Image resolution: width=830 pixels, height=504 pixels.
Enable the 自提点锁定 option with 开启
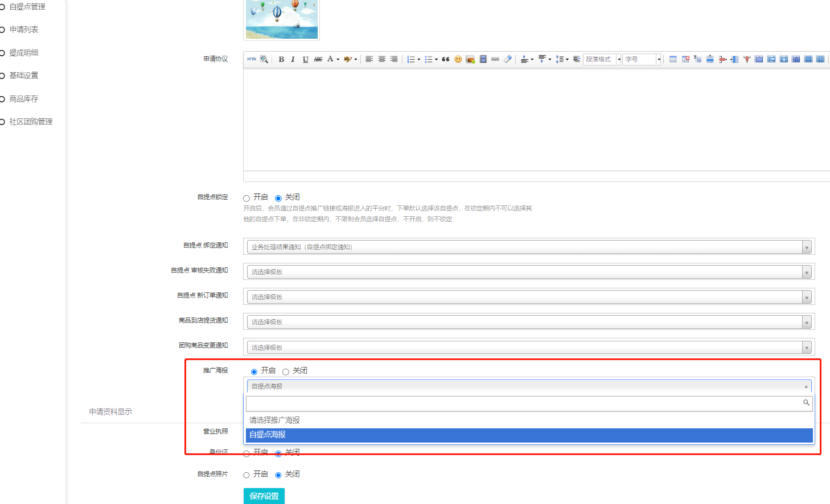pyautogui.click(x=246, y=198)
